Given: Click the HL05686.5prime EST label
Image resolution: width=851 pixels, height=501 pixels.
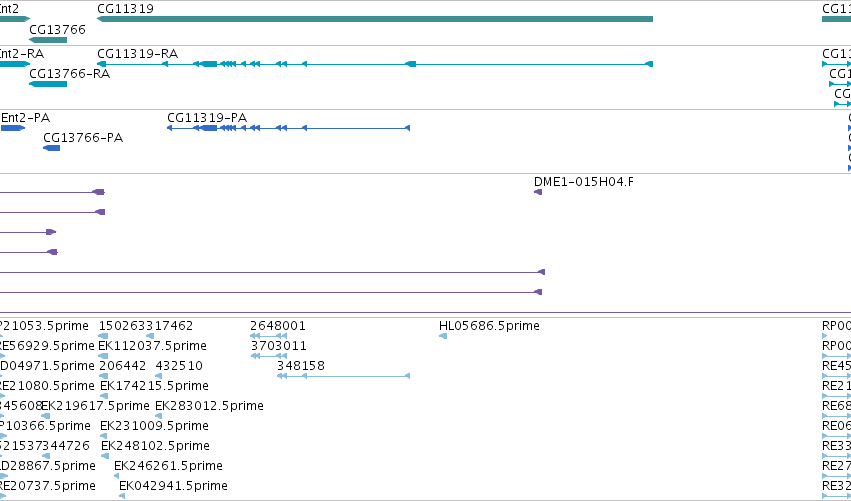Looking at the screenshot, I should click(x=489, y=326).
